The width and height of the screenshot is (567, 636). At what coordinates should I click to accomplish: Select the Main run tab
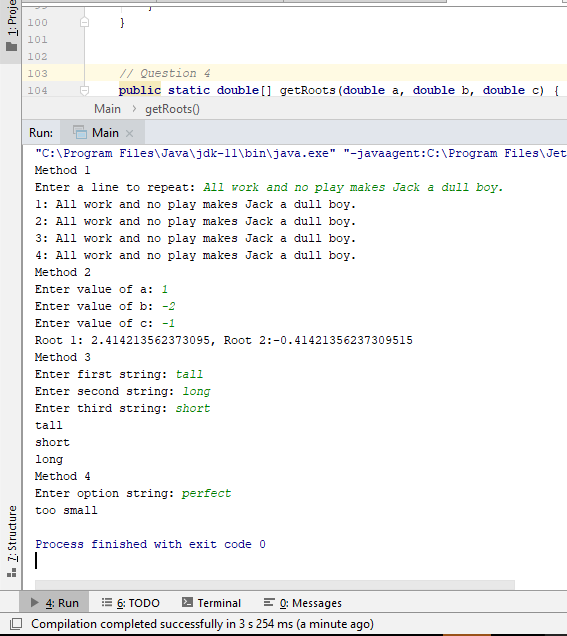pos(103,133)
